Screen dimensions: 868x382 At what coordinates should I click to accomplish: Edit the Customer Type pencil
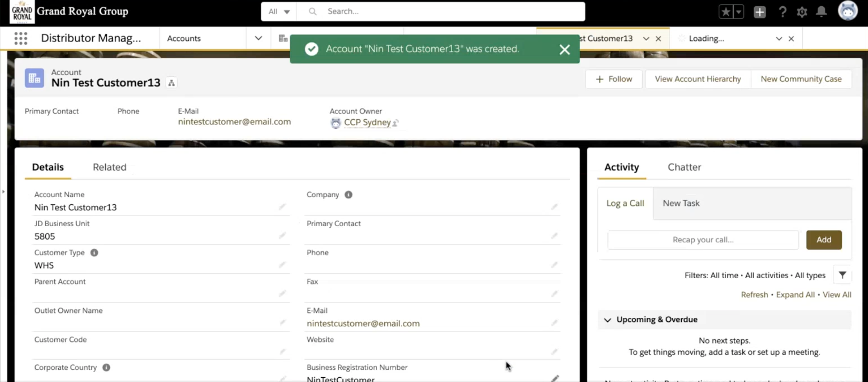pos(282,265)
